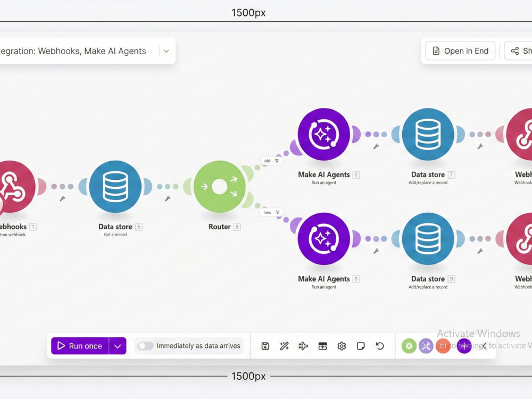Click the 'new' route filter label
The image size is (532, 399).
[x=271, y=212]
